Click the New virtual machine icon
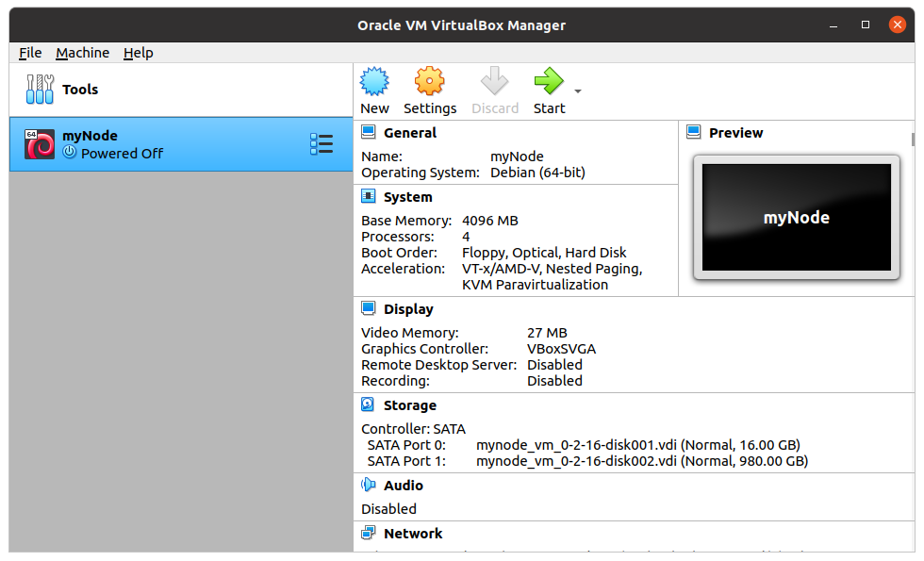This screenshot has height=561, width=924. click(374, 81)
